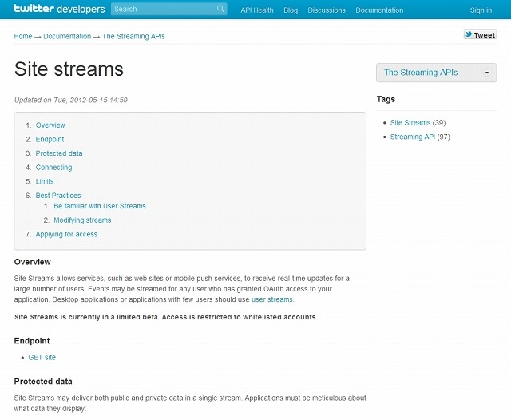
Task: Open the Documentation breadcrumb link
Action: tap(67, 36)
